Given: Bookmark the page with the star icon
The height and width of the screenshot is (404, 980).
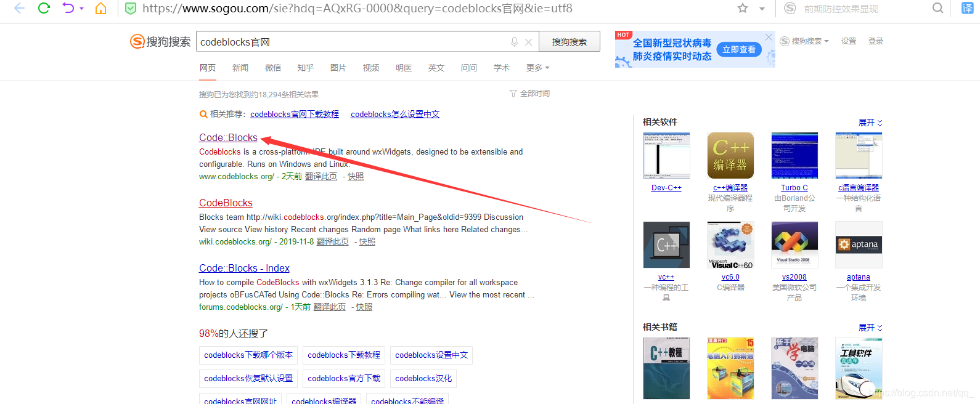Looking at the screenshot, I should pyautogui.click(x=743, y=9).
